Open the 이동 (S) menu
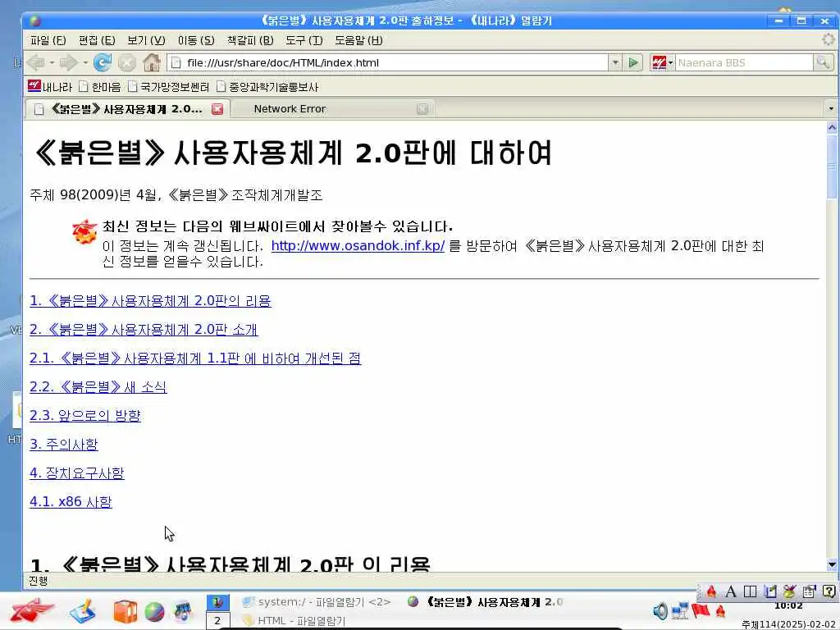The image size is (840, 630). 196,40
